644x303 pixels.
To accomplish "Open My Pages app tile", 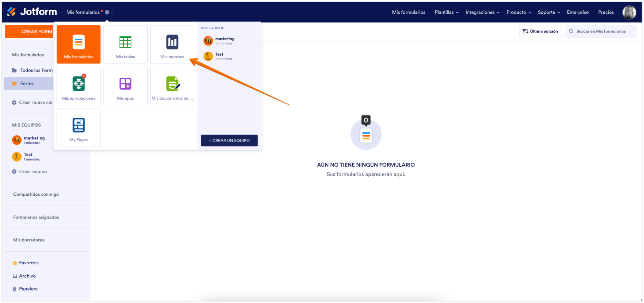I will [79, 128].
